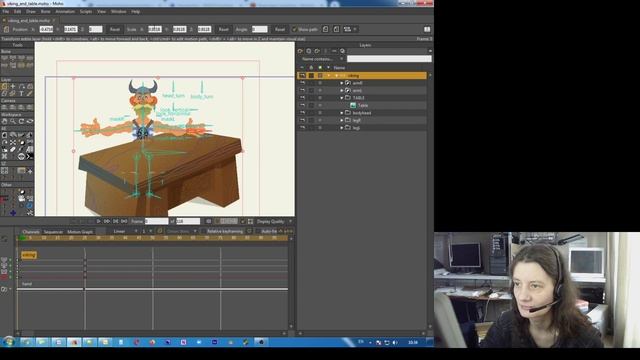This screenshot has width=640, height=360.
Task: Click the step forward playback button
Action: pos(107,221)
